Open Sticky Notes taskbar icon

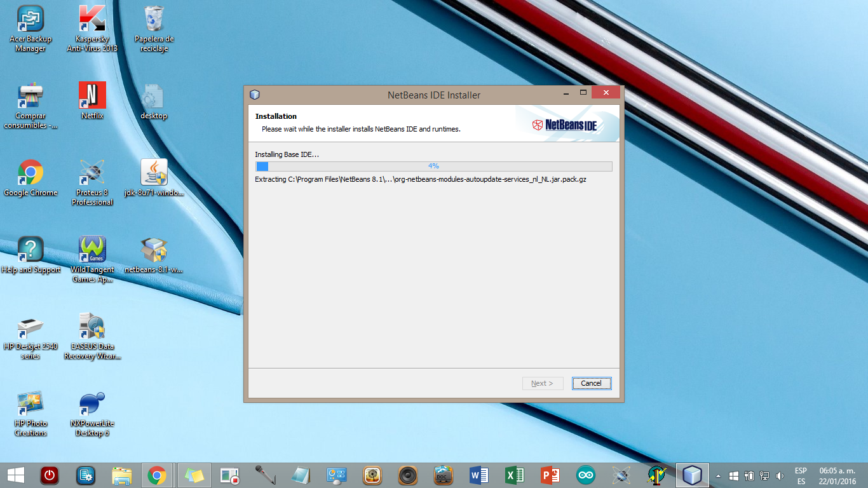point(194,475)
